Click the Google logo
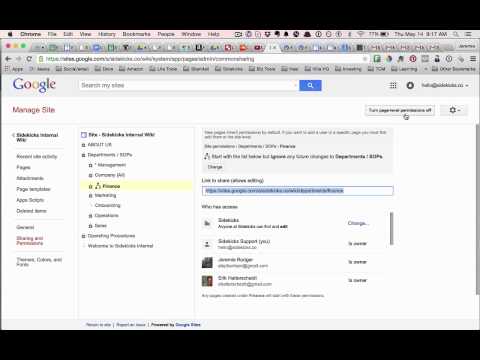Image resolution: width=480 pixels, height=360 pixels. pyautogui.click(x=34, y=85)
